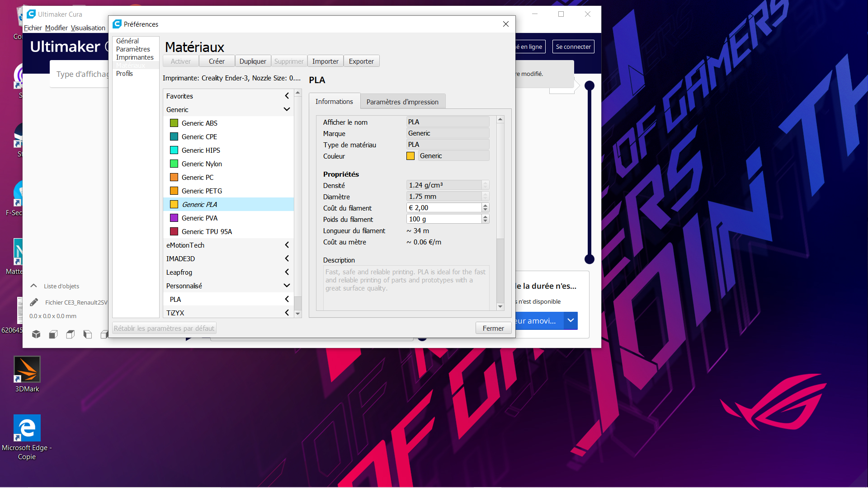
Task: Open the Profils preferences page
Action: 124,74
